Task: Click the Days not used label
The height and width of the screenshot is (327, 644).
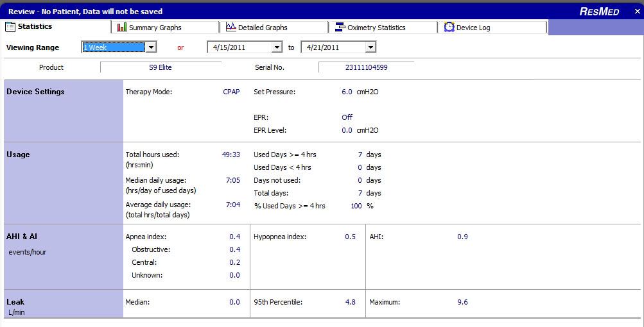Action: (x=277, y=180)
